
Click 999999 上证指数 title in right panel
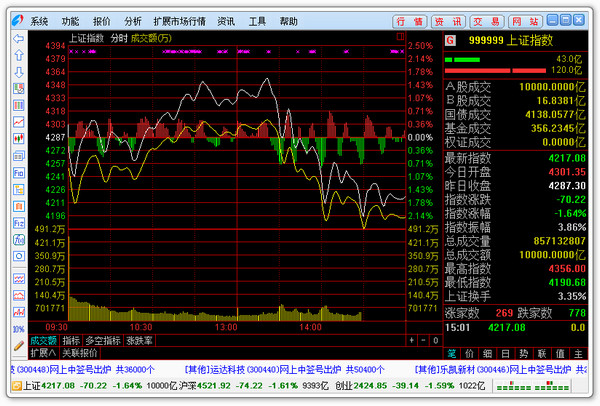(511, 40)
